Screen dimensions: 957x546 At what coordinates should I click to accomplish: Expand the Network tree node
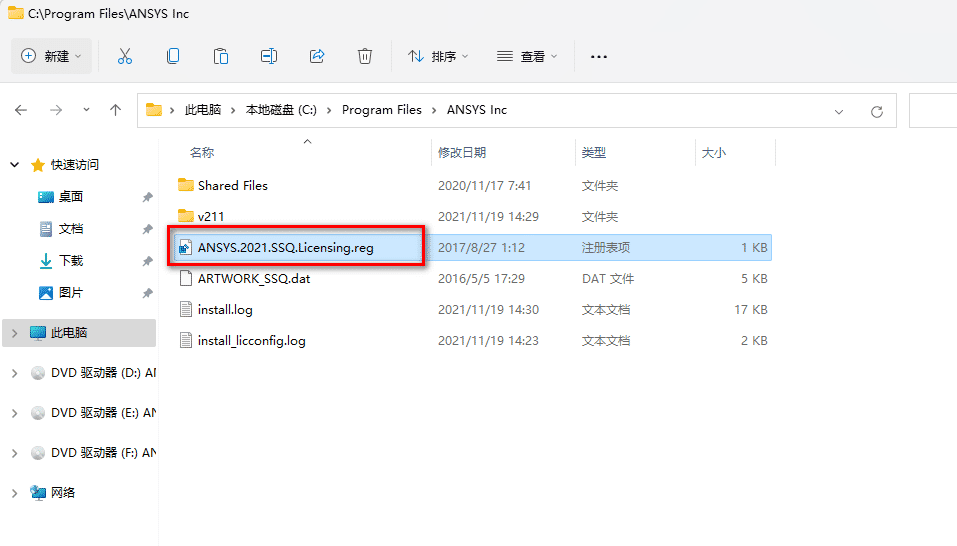[14, 493]
